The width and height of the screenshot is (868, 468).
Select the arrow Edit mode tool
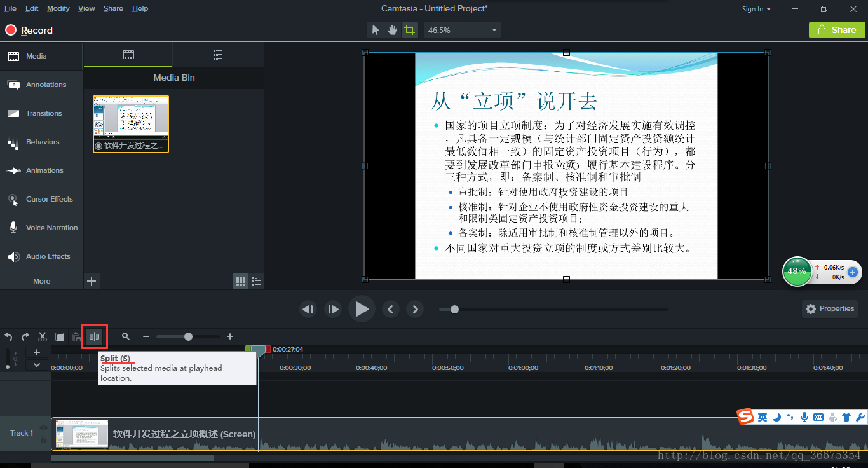(x=376, y=30)
